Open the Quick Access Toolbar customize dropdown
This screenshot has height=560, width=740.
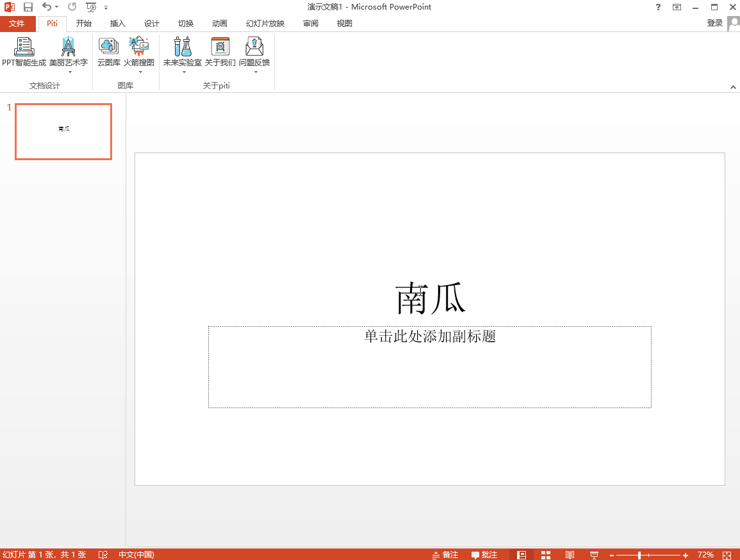(106, 7)
